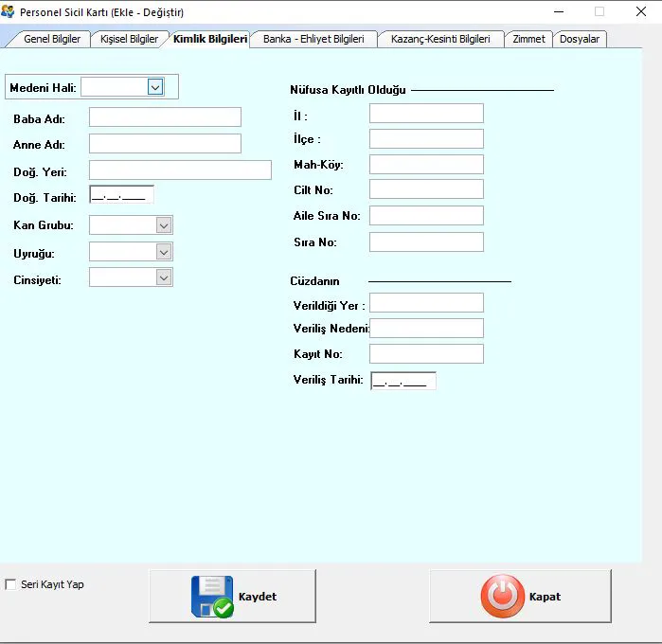
Task: Click the Personel Sicil Kartı title bar icon
Action: tap(9, 12)
